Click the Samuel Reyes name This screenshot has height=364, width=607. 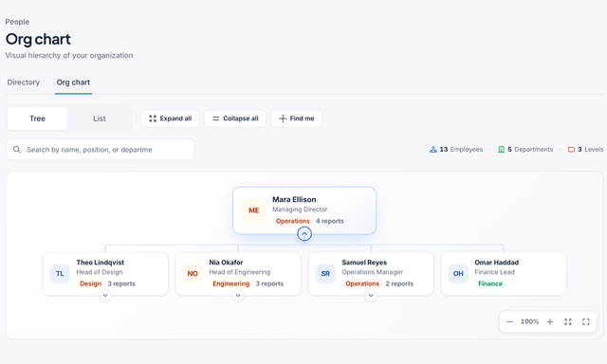coord(364,263)
